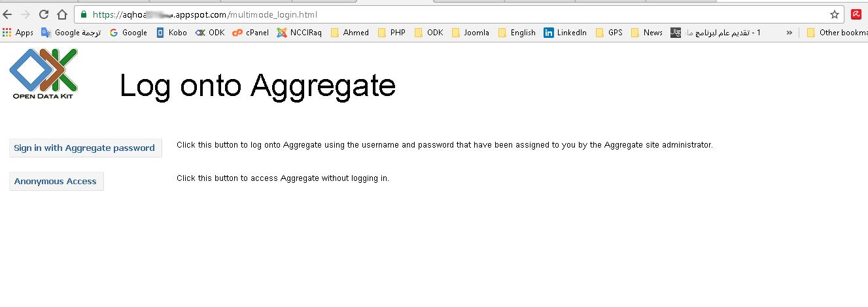This screenshot has height=307, width=868.
Task: Click the Open Data Kit logo
Action: [x=44, y=74]
